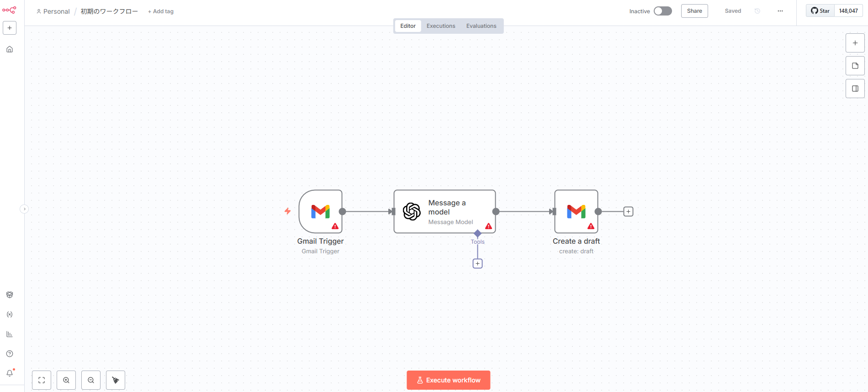Click the zoom in magnifier button
868x392 pixels.
[x=66, y=380]
